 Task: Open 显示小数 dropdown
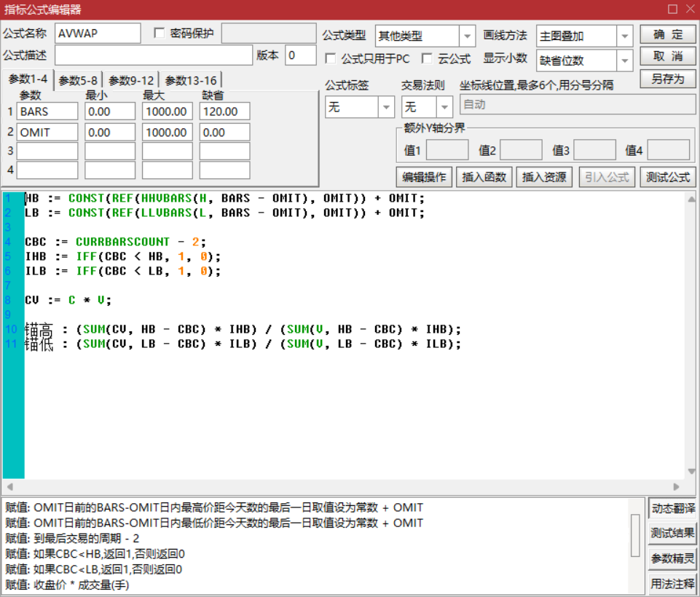click(x=624, y=60)
